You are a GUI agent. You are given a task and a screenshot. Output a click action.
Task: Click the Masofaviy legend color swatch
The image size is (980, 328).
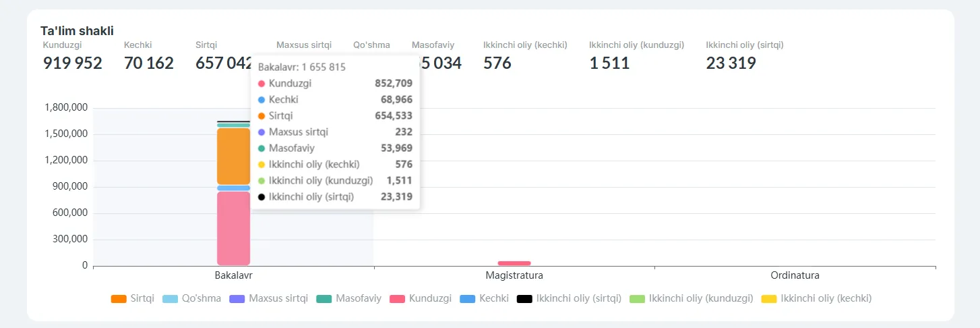(324, 298)
